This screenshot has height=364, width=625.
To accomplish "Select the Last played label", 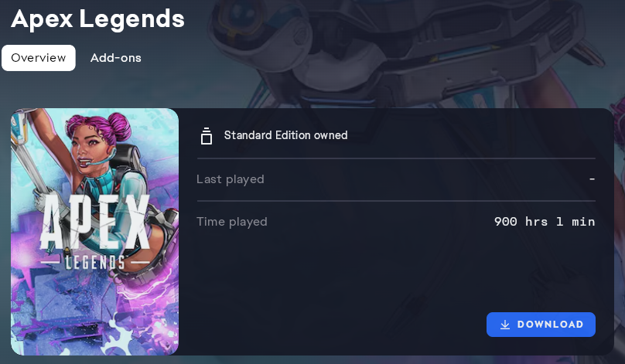I will 230,179.
